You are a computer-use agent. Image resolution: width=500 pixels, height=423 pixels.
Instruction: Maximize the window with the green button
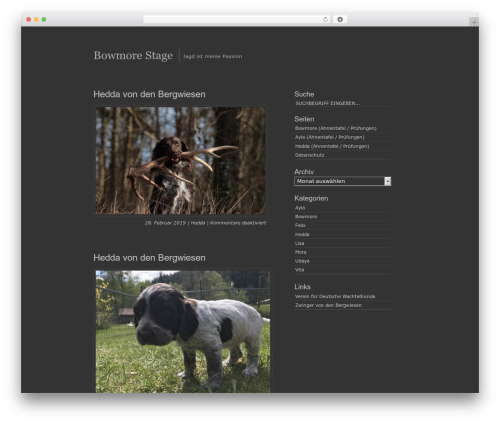[44, 20]
